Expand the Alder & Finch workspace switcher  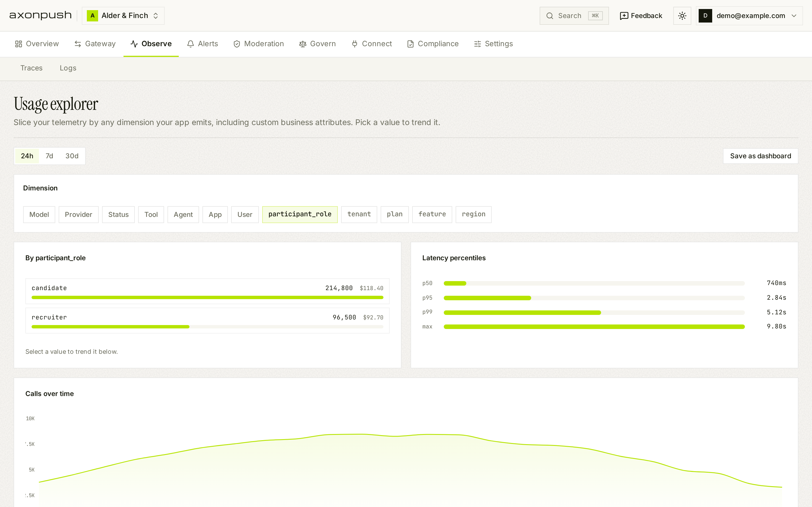tap(123, 16)
